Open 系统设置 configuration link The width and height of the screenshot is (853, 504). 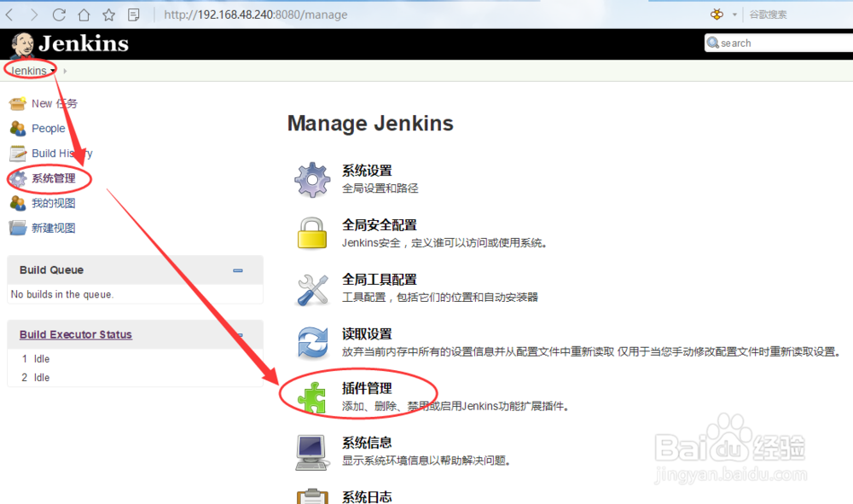coord(367,171)
